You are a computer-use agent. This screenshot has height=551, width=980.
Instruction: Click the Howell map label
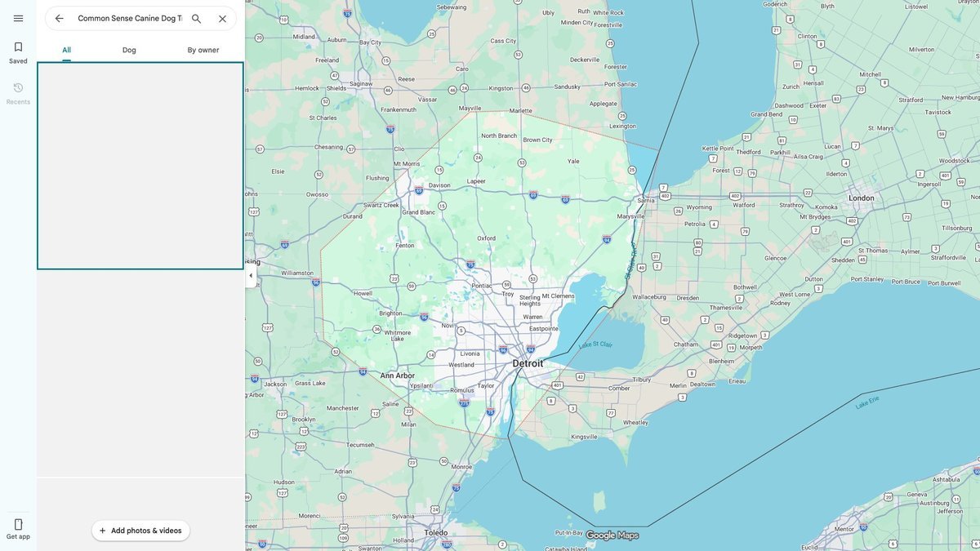click(363, 293)
